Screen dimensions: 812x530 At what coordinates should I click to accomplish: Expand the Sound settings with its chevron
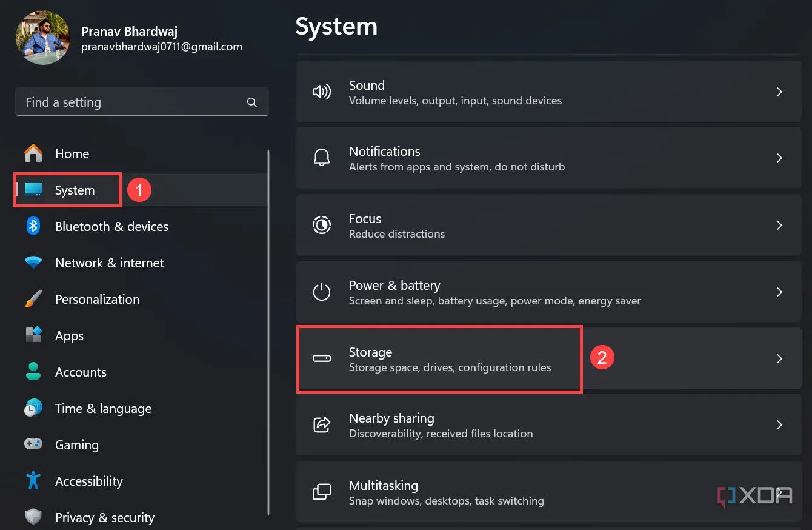pyautogui.click(x=779, y=92)
